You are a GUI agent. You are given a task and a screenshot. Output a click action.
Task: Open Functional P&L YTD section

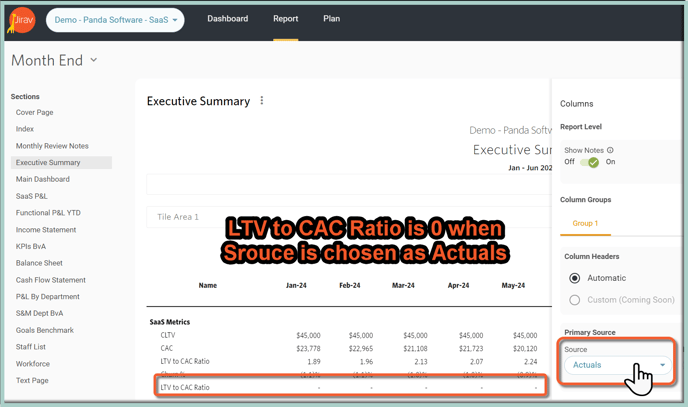coord(48,213)
